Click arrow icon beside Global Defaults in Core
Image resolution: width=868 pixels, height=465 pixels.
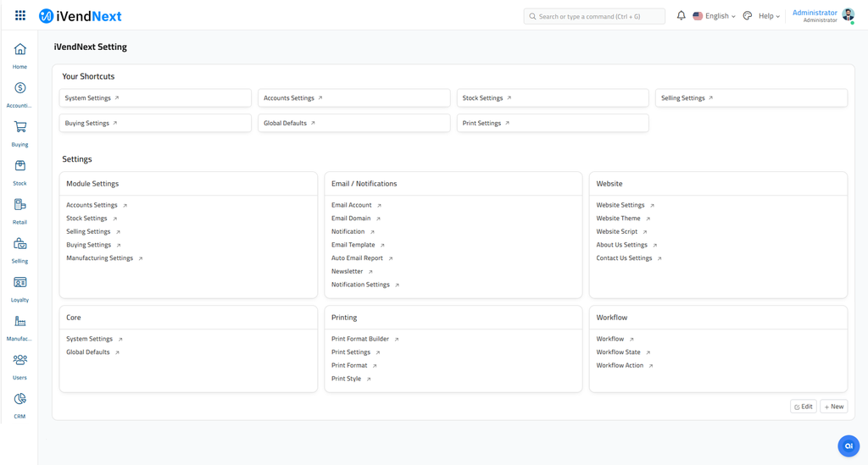coord(117,352)
